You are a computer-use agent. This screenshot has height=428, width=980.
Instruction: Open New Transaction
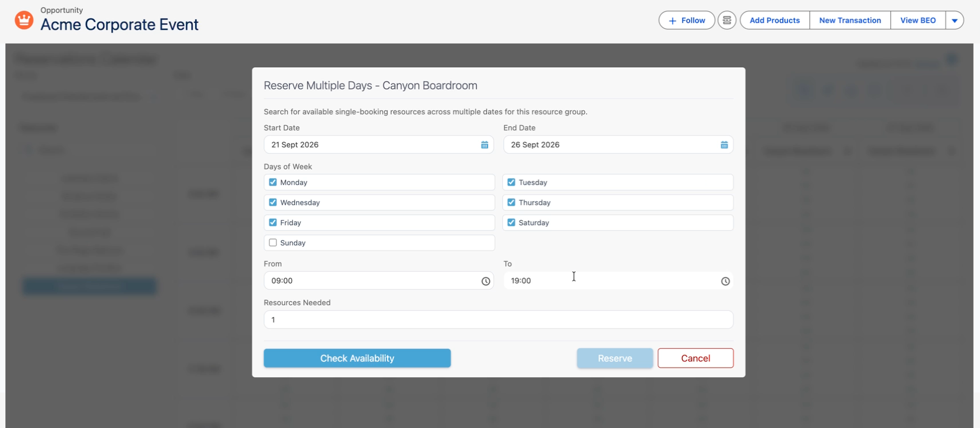click(850, 20)
